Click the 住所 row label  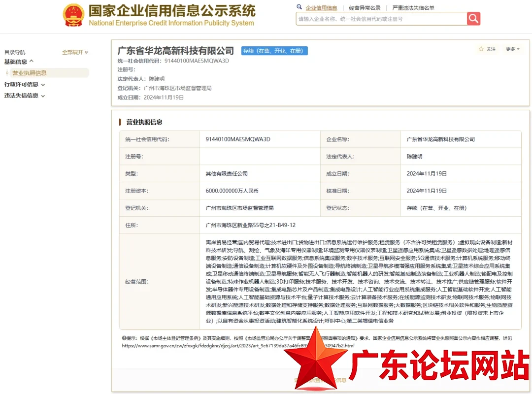[132, 226]
